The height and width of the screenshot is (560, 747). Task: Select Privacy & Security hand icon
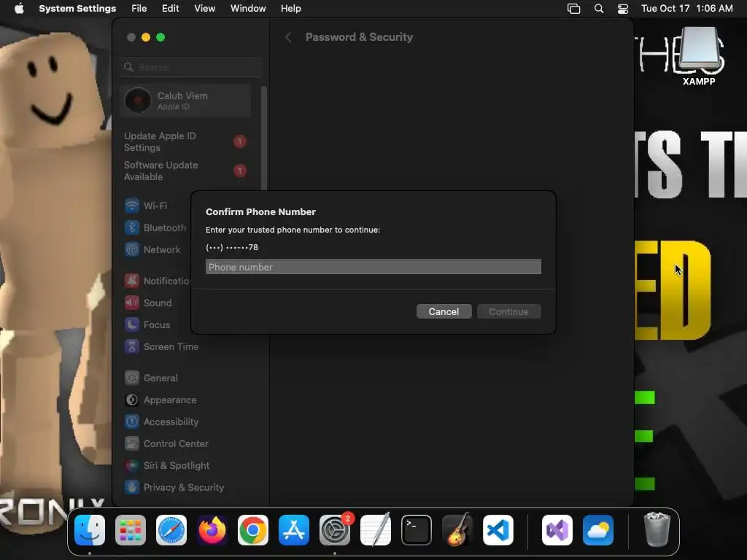click(132, 487)
